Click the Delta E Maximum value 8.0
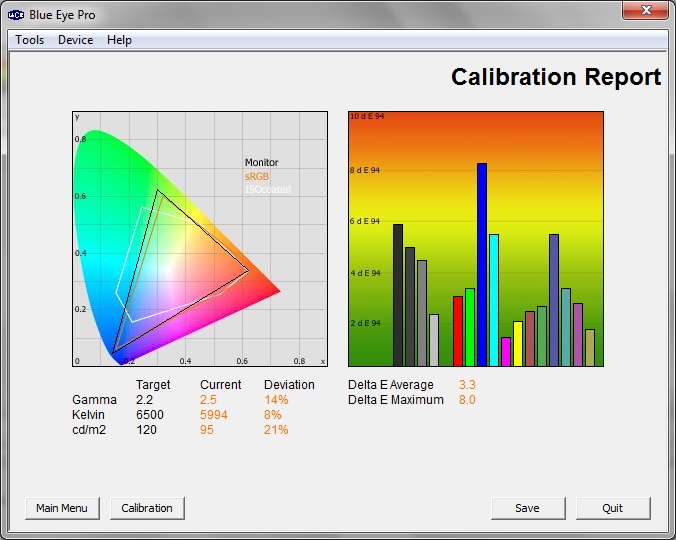The width and height of the screenshot is (676, 540). [467, 400]
